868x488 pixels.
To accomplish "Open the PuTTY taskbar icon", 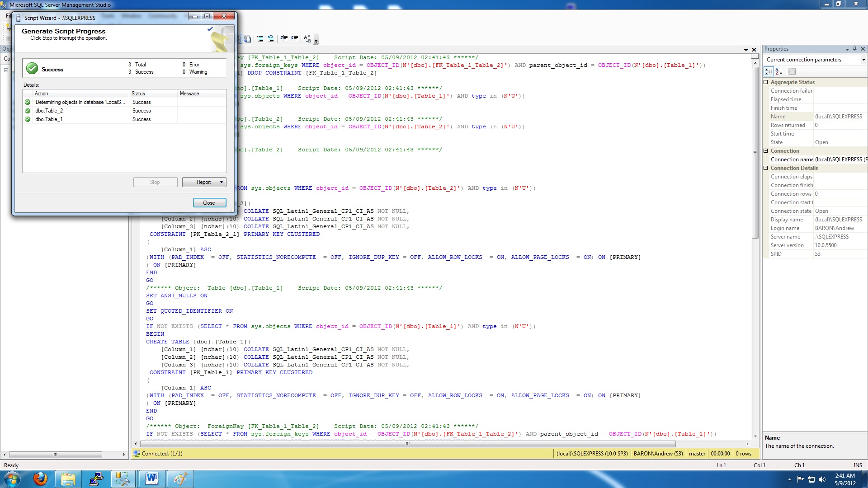I will (x=96, y=479).
